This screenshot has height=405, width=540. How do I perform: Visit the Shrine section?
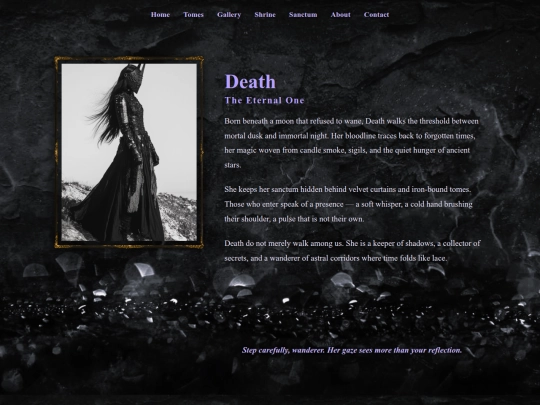(x=265, y=15)
